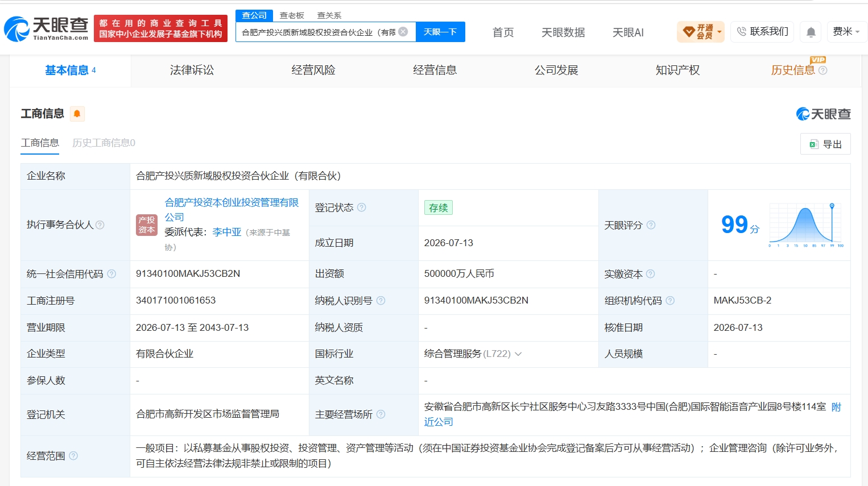
Task: Open 合肥产投资本创业投资管理有限公司 link
Action: [232, 210]
